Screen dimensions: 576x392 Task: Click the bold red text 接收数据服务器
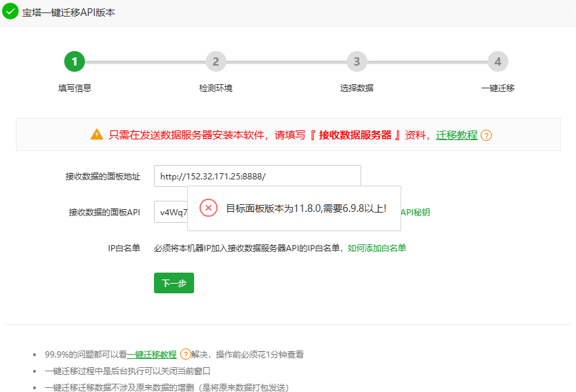pyautogui.click(x=355, y=135)
